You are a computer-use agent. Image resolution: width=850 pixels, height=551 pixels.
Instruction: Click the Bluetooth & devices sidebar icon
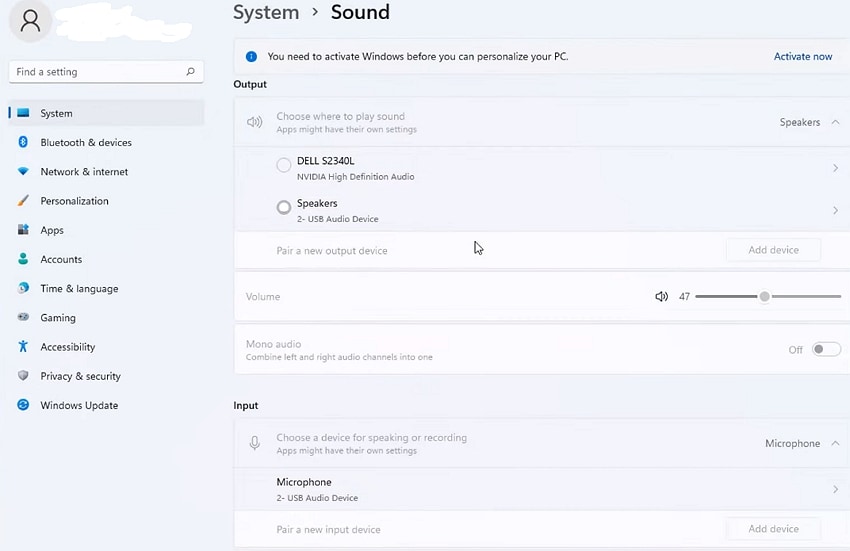23,143
